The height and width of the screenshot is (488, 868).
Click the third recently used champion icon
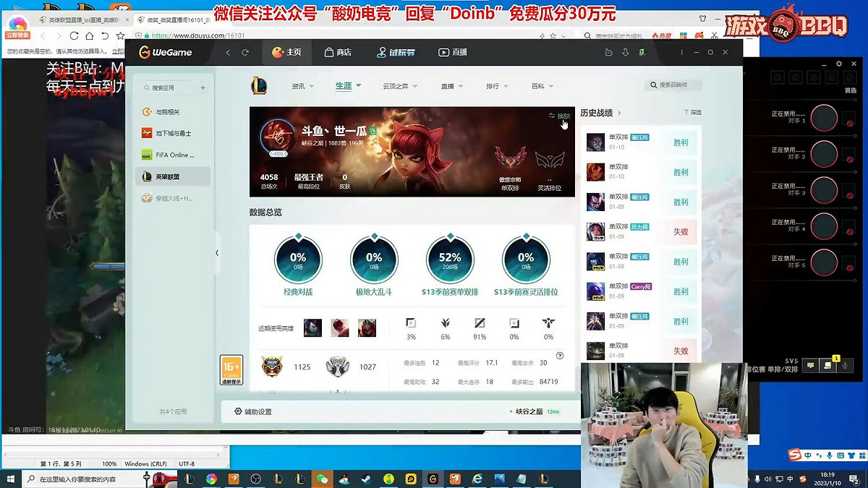[x=367, y=328]
